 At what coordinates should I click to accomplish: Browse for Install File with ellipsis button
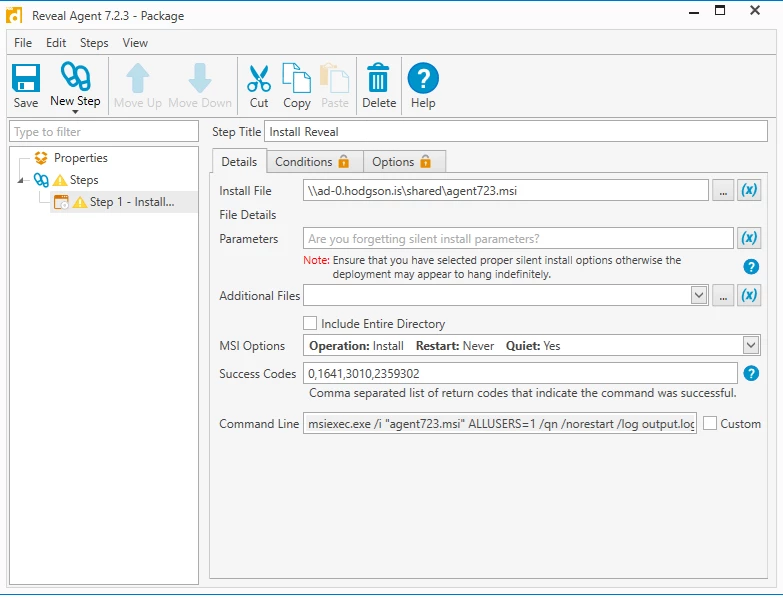pyautogui.click(x=723, y=191)
